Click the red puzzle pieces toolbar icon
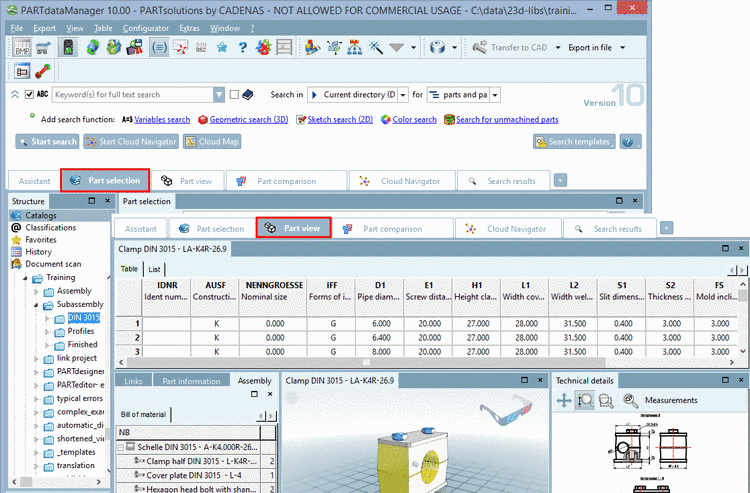Screen dimensions: 750x493 coord(263,47)
